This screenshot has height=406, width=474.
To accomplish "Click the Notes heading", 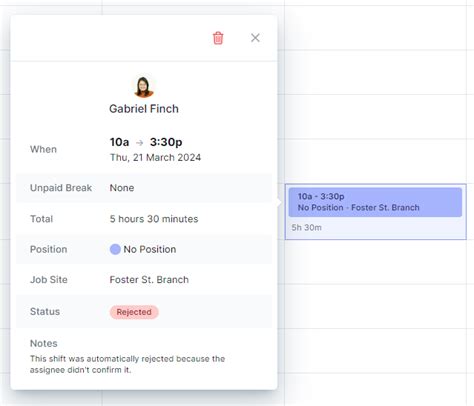I will point(44,343).
